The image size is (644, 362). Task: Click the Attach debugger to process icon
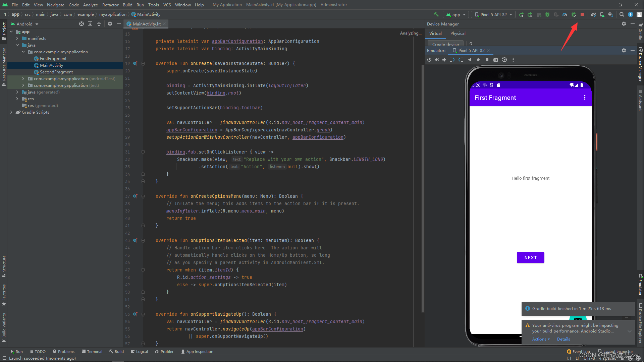pos(574,15)
